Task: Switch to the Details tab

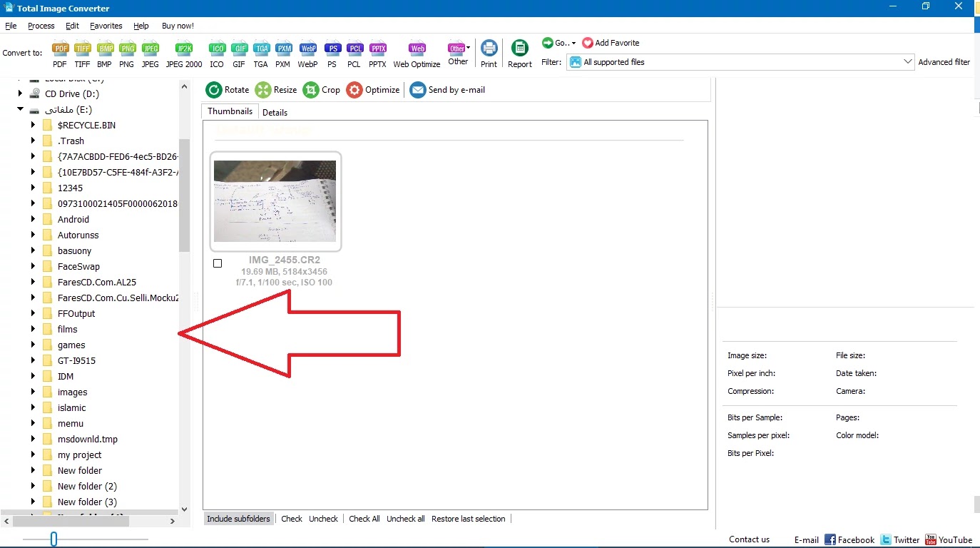Action: [x=275, y=112]
